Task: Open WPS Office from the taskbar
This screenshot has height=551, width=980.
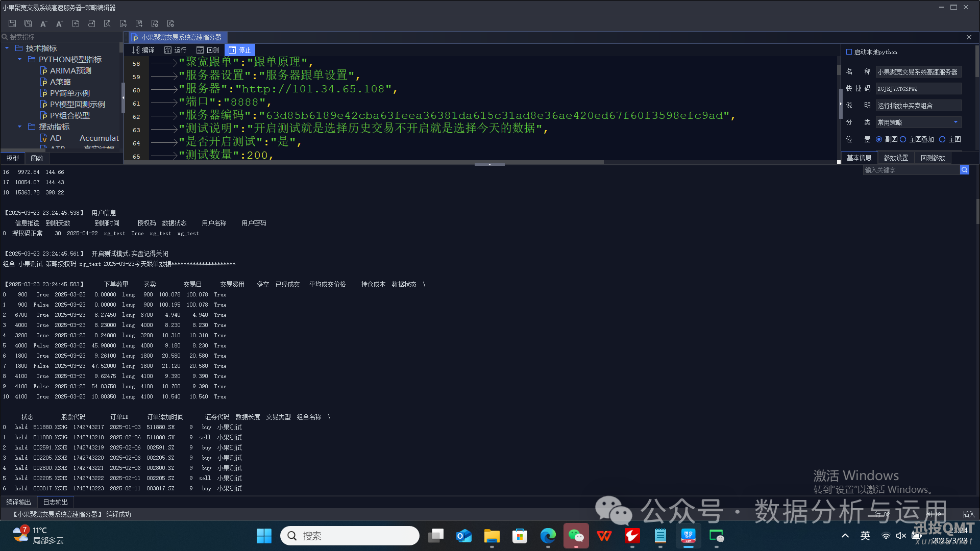Action: pos(604,536)
